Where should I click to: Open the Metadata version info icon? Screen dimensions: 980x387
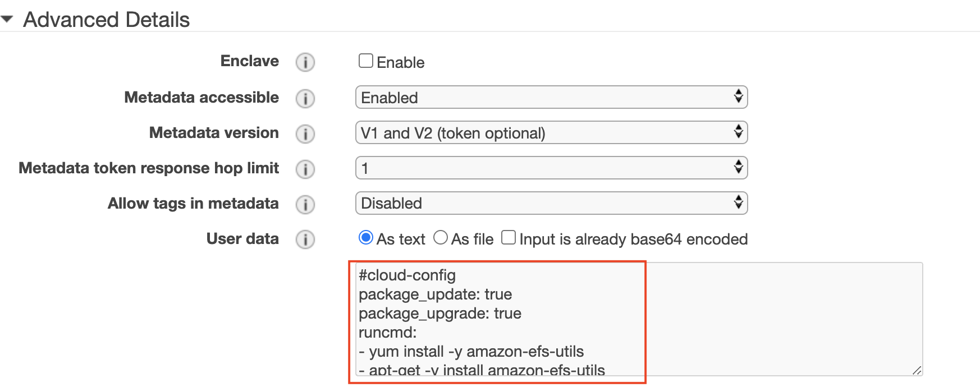[x=305, y=134]
